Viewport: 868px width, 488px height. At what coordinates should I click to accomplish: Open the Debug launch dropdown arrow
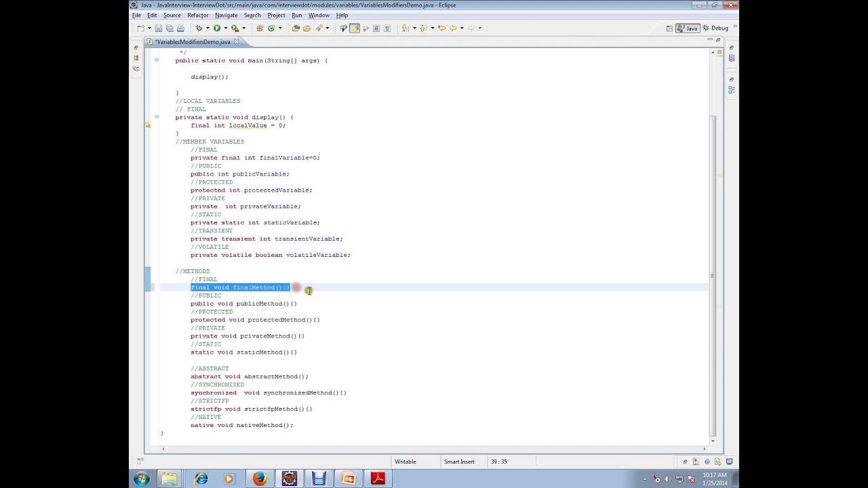coord(208,28)
